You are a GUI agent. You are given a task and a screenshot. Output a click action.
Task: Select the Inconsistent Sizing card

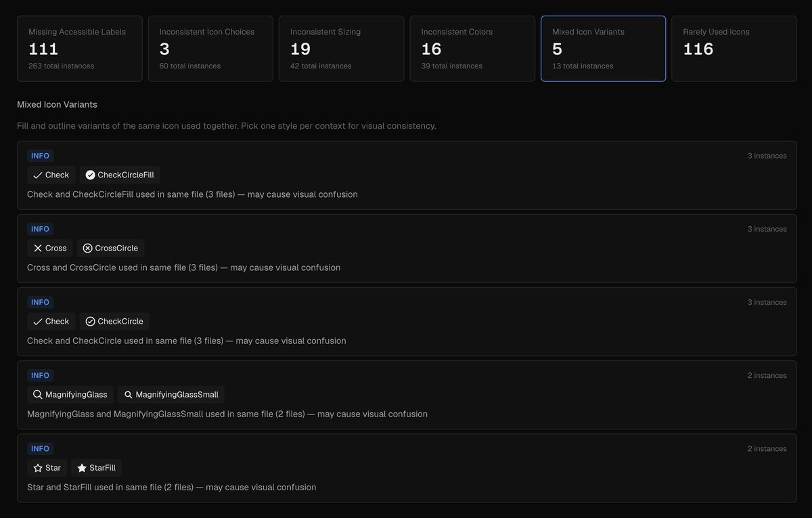click(342, 49)
